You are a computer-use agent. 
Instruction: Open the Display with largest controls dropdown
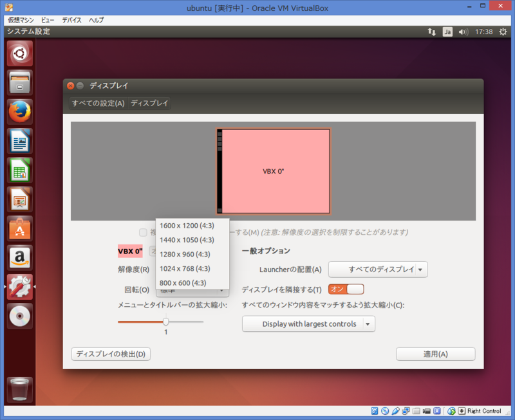(308, 324)
